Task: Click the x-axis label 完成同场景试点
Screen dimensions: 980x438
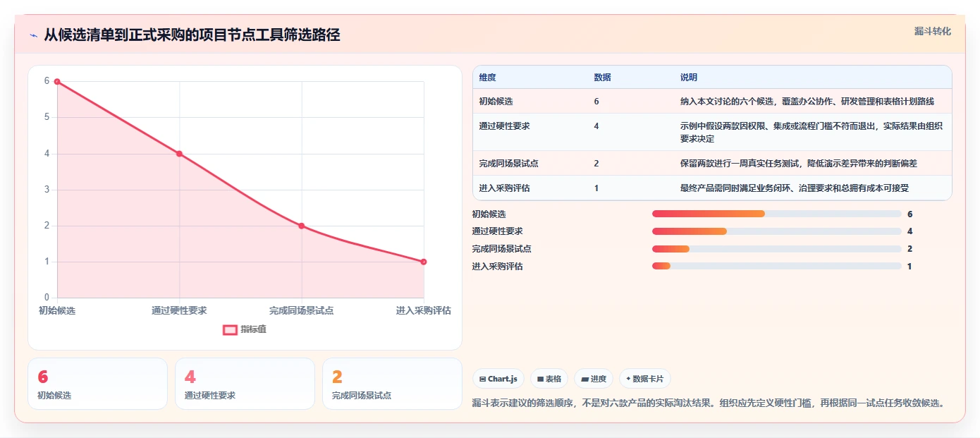Action: [301, 310]
